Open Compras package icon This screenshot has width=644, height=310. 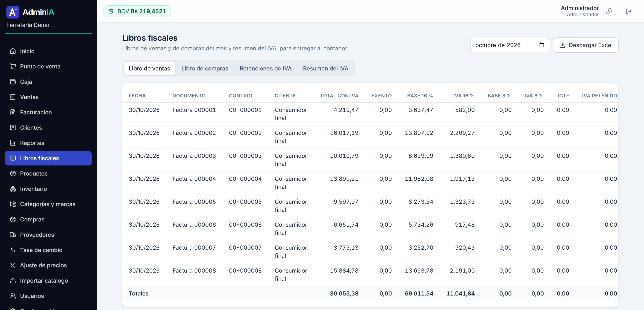click(x=13, y=219)
